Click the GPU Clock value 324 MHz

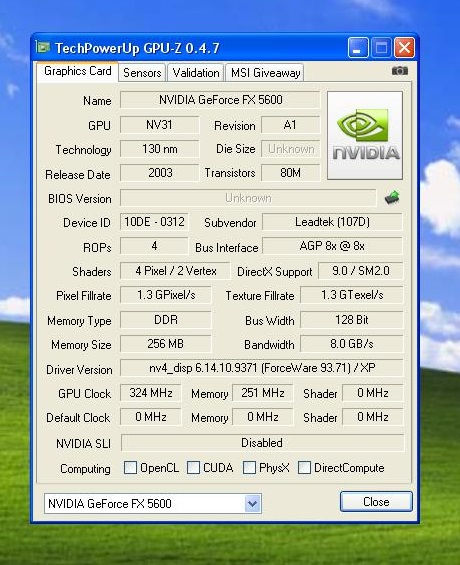click(x=151, y=393)
